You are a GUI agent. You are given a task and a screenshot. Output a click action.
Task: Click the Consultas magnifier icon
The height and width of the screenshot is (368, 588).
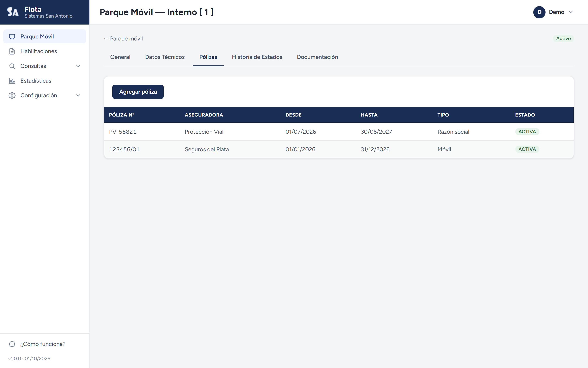(12, 66)
